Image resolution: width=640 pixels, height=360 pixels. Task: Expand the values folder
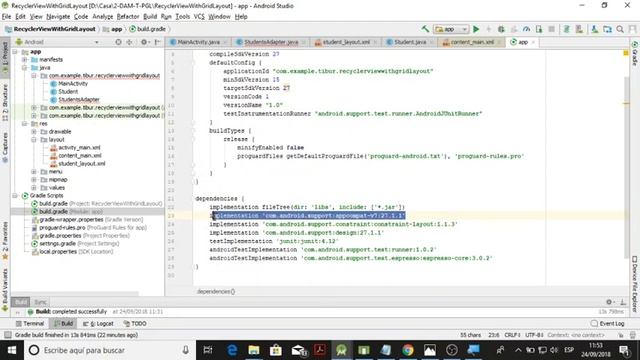tap(34, 188)
